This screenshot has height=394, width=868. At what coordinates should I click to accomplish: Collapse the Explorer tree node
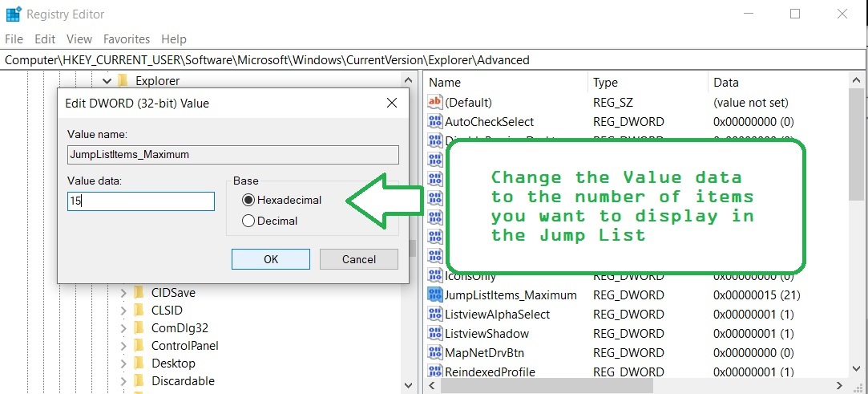tap(107, 81)
